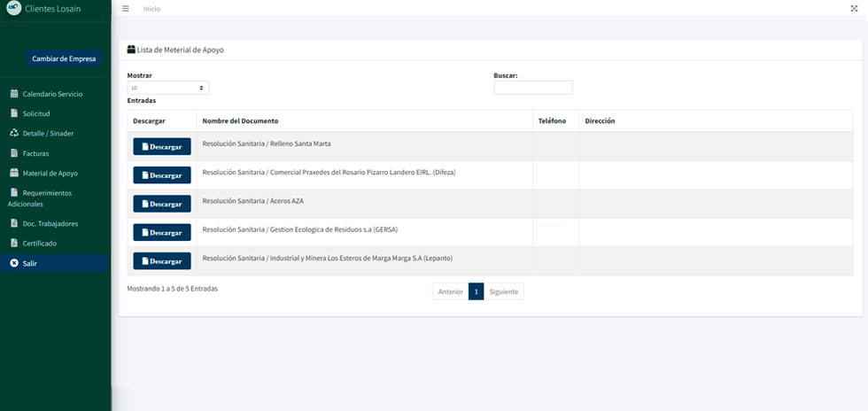Click the Clientes Losain logo icon
868x411 pixels.
pyautogui.click(x=14, y=8)
